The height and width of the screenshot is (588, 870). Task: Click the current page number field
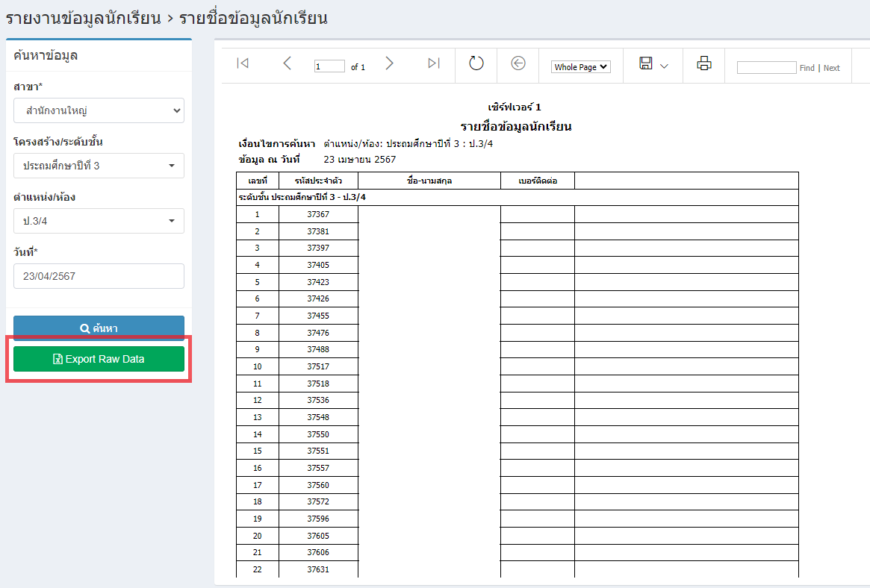click(329, 66)
